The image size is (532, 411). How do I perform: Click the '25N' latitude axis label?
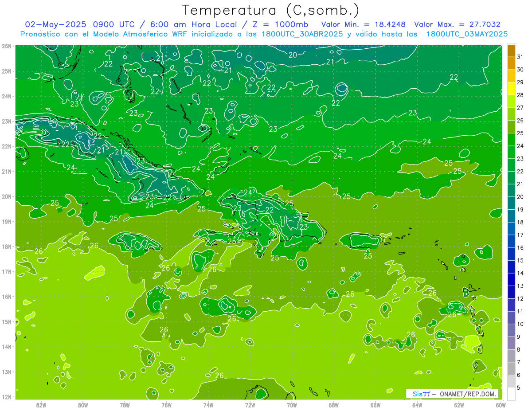tap(6, 71)
